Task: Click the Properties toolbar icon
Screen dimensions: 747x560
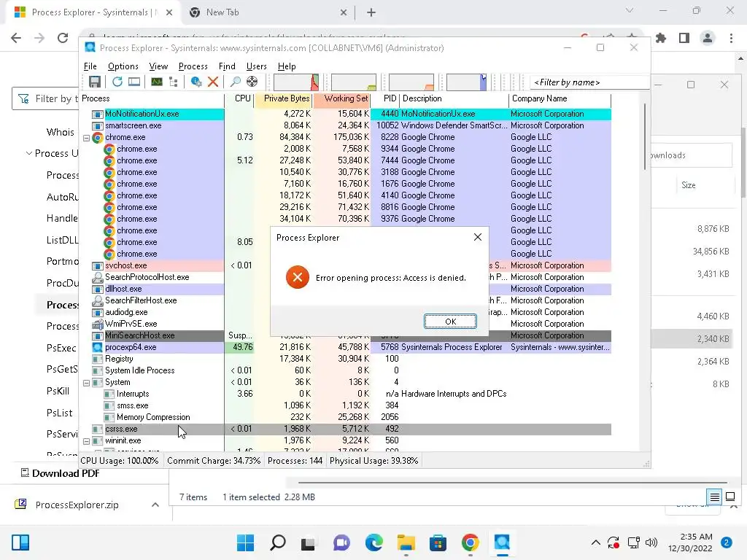Action: point(196,82)
